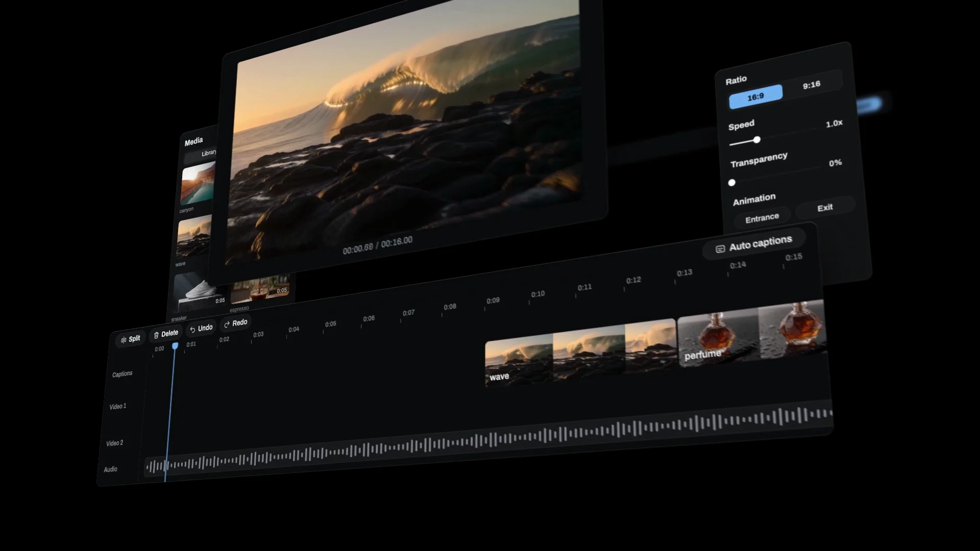Click the 0:10 mark on timeline ruler

(x=537, y=294)
